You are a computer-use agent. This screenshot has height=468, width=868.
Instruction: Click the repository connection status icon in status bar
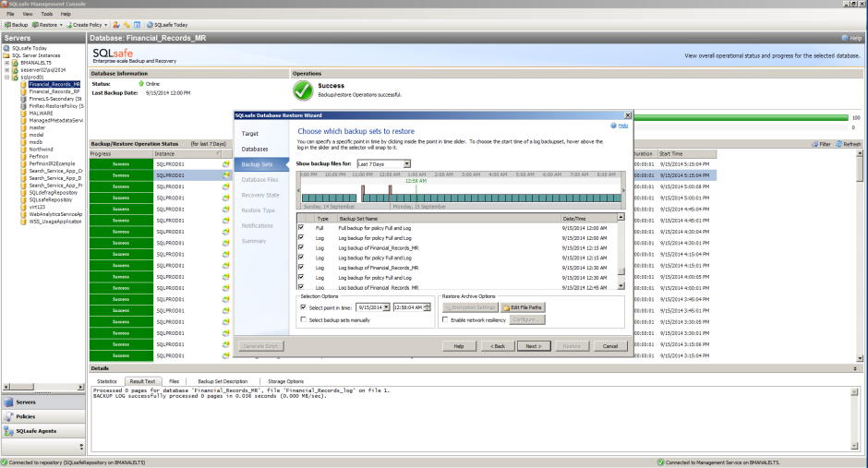(x=5, y=462)
